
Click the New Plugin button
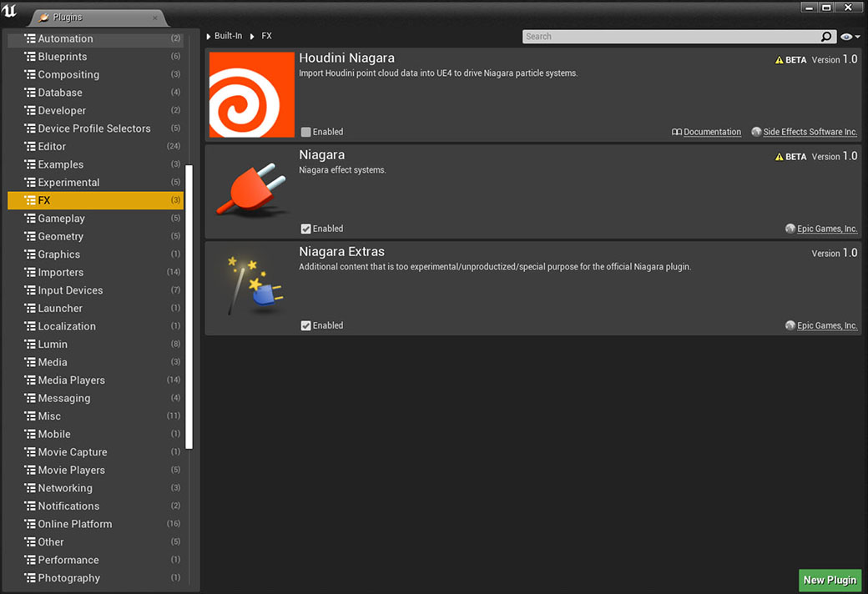830,580
